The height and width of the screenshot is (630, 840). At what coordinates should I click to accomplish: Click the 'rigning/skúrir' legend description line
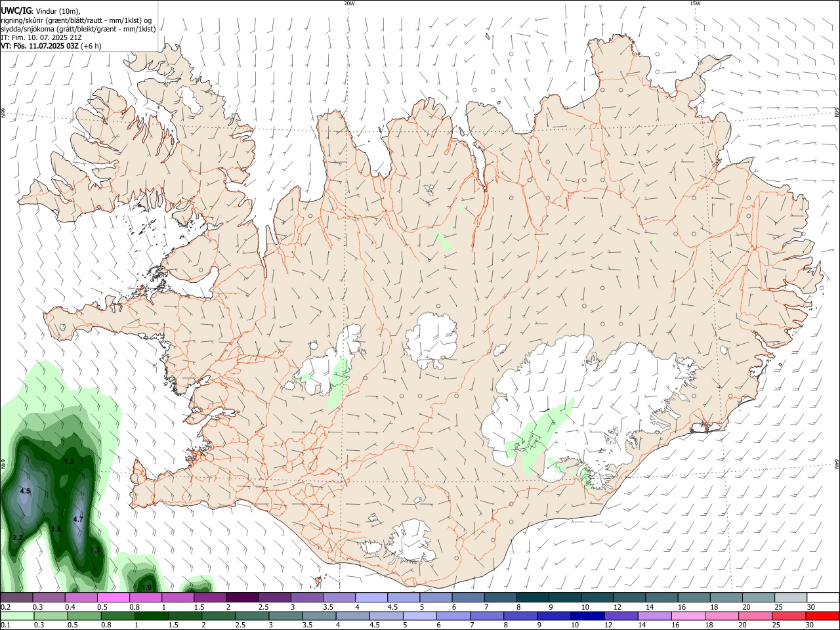(76, 20)
